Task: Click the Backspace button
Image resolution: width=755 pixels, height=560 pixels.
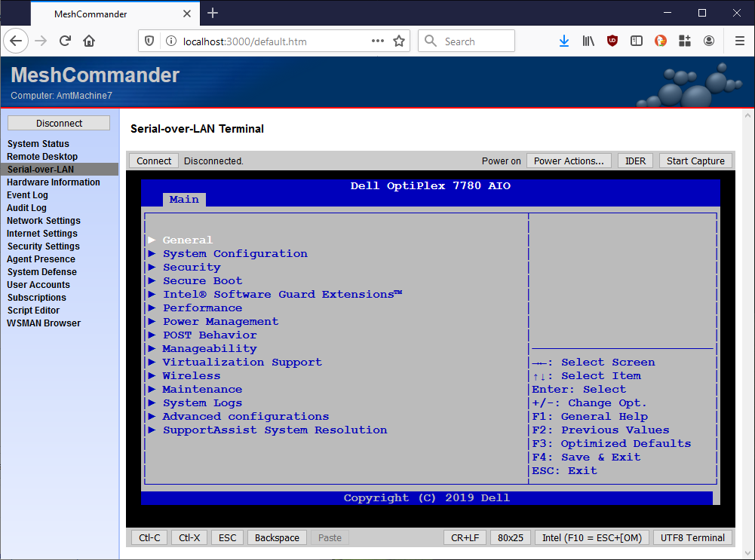Action: (x=277, y=537)
